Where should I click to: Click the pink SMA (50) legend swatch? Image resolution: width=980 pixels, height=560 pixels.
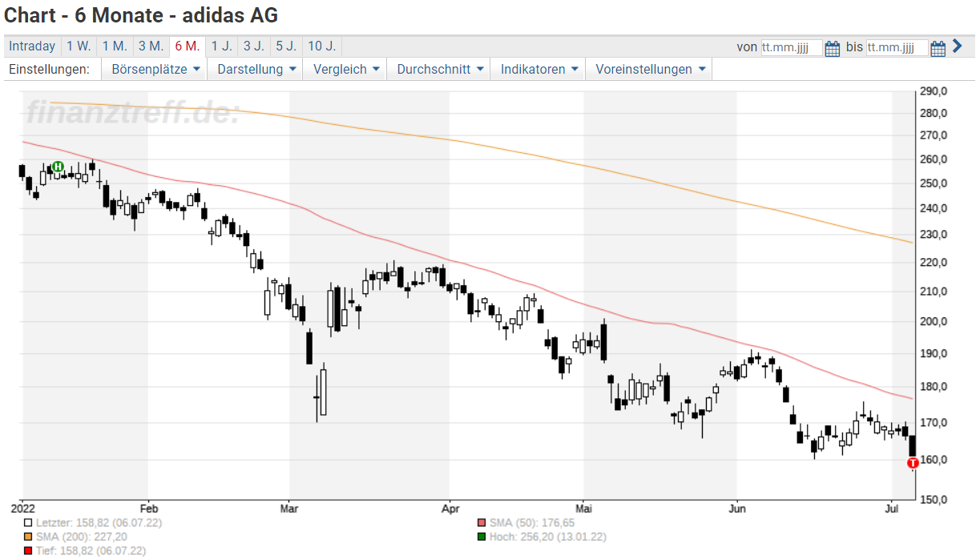(x=481, y=523)
